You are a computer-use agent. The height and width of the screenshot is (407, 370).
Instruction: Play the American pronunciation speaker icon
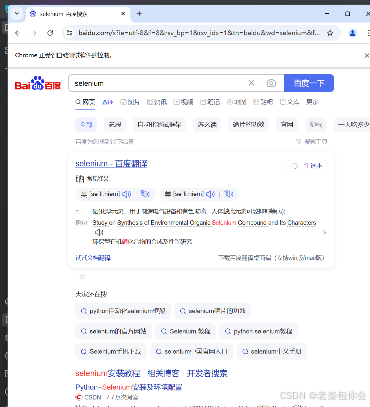[x=210, y=194]
